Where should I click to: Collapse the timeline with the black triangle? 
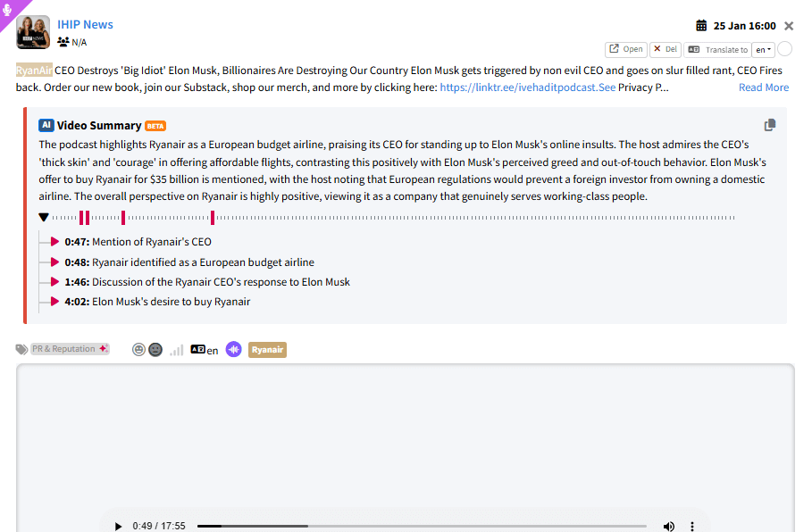point(44,218)
